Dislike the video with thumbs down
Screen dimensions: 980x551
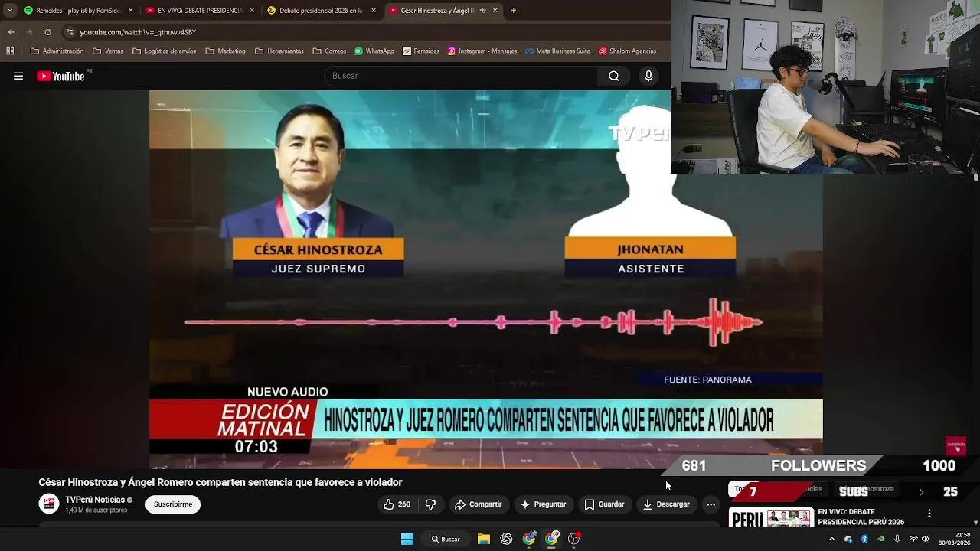[x=430, y=504]
